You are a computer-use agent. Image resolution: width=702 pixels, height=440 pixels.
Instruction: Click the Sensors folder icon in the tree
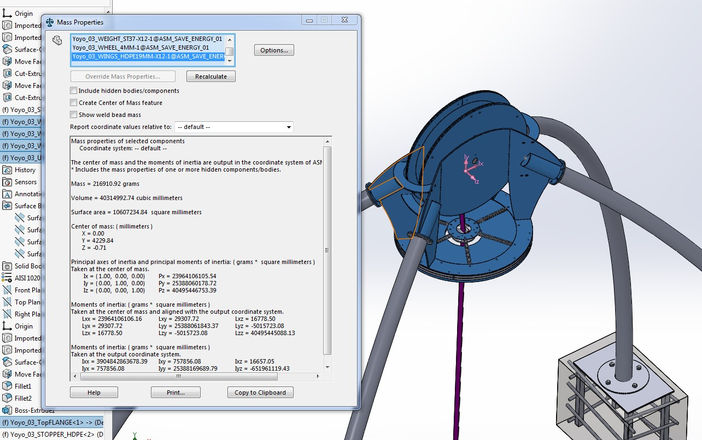7,182
